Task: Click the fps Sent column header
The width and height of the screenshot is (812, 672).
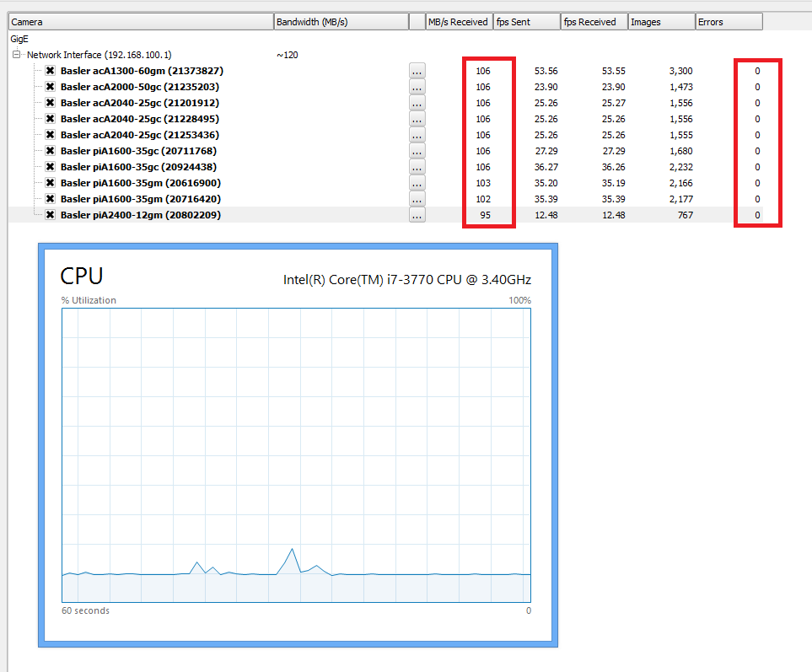Action: point(527,22)
